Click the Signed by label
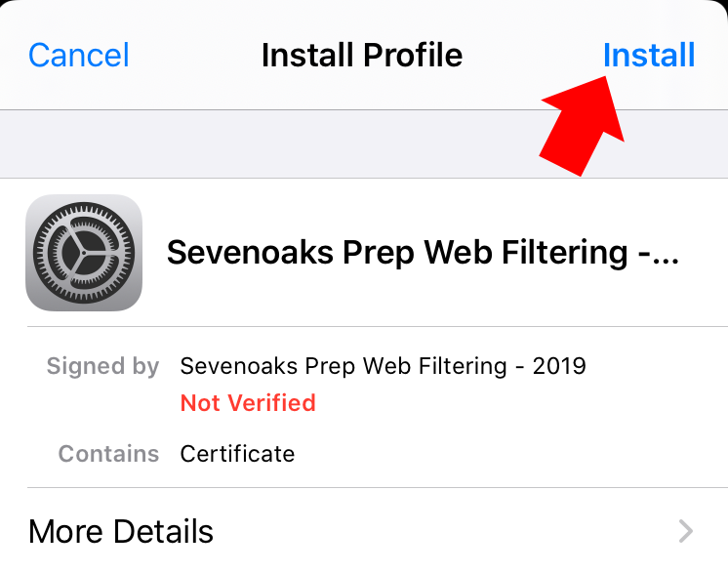This screenshot has height=573, width=728. click(x=102, y=366)
